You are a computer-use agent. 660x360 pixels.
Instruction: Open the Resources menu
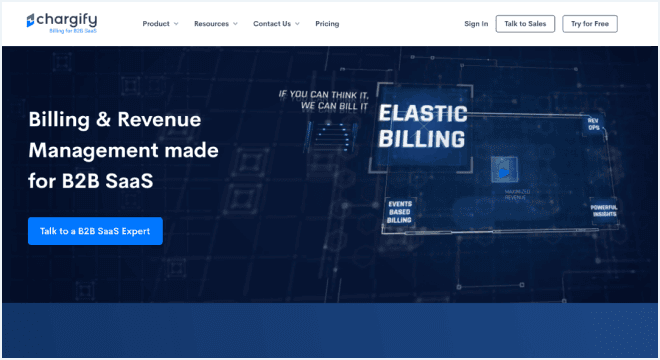coord(211,24)
